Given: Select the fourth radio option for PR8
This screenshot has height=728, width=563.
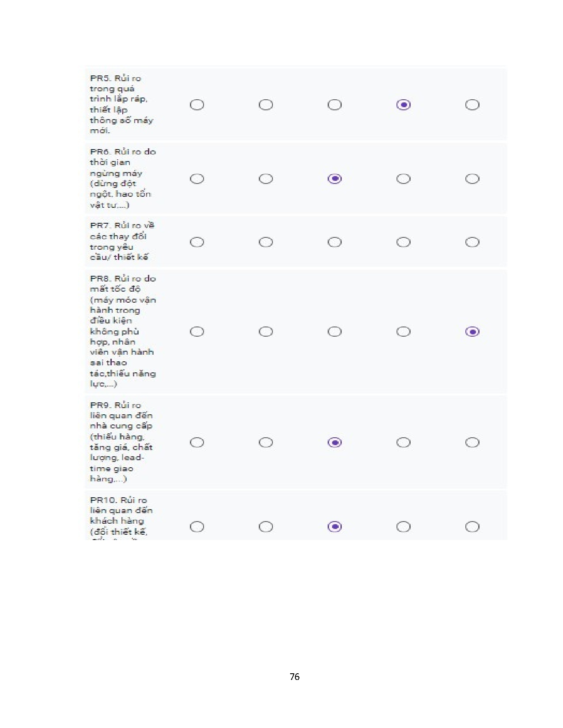Looking at the screenshot, I should (x=403, y=332).
